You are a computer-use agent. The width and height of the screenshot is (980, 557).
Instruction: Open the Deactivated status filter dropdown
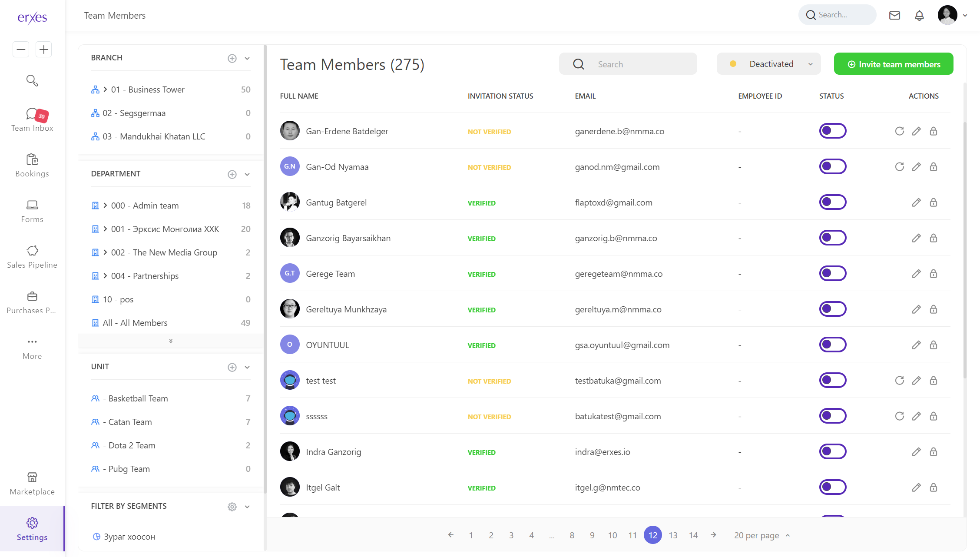tap(768, 64)
